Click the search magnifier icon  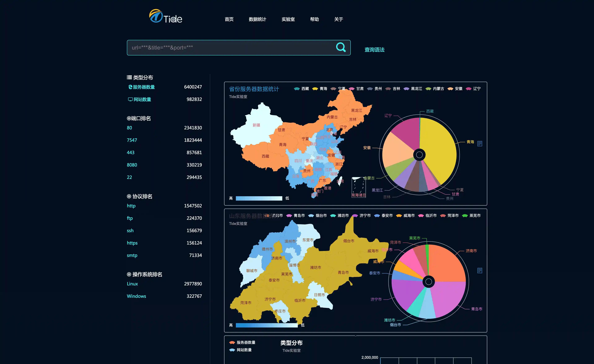click(341, 47)
